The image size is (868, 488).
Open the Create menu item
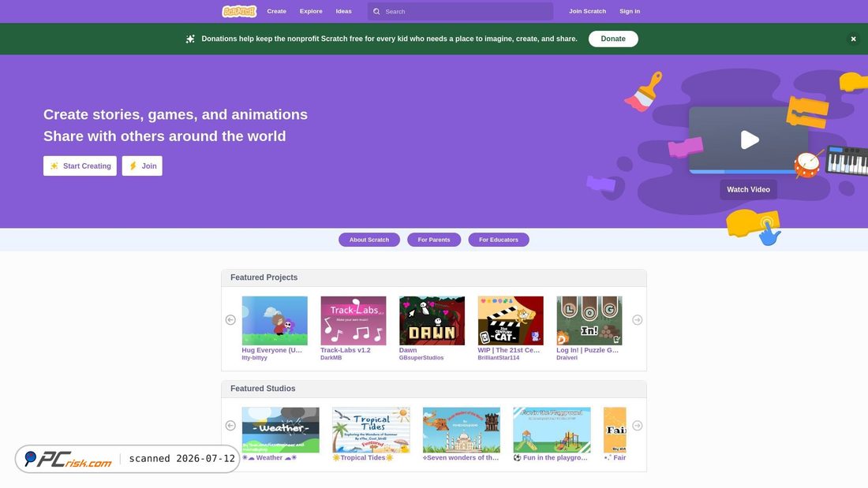(x=277, y=11)
